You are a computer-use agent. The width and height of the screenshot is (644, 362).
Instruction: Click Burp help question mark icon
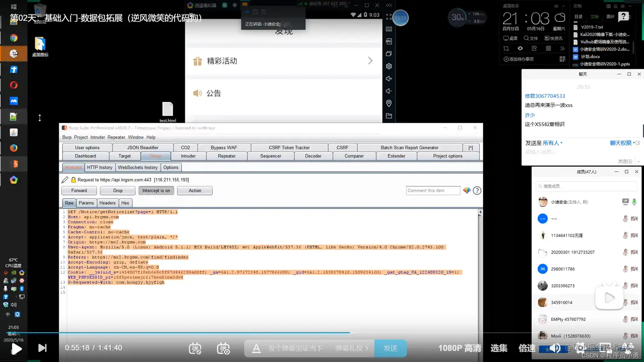coord(477,191)
